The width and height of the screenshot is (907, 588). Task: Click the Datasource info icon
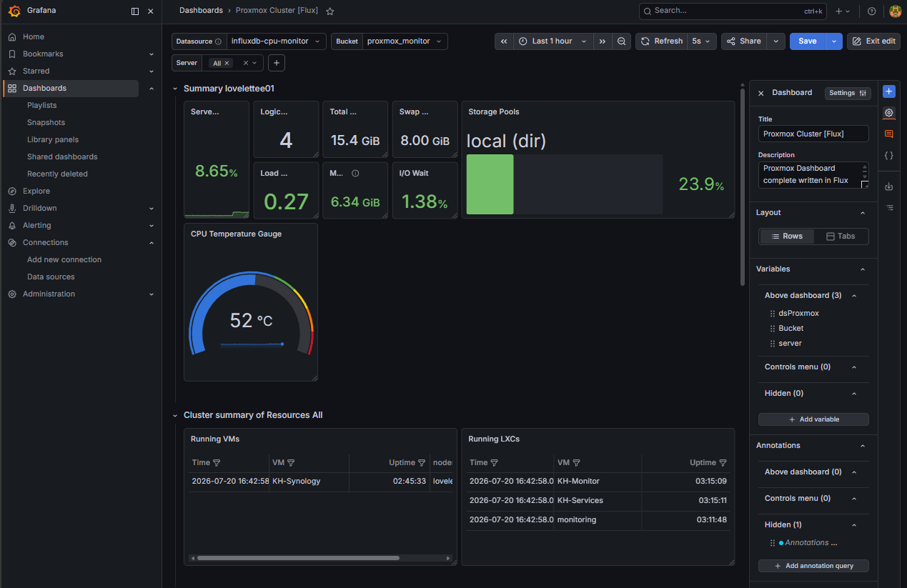coord(218,41)
